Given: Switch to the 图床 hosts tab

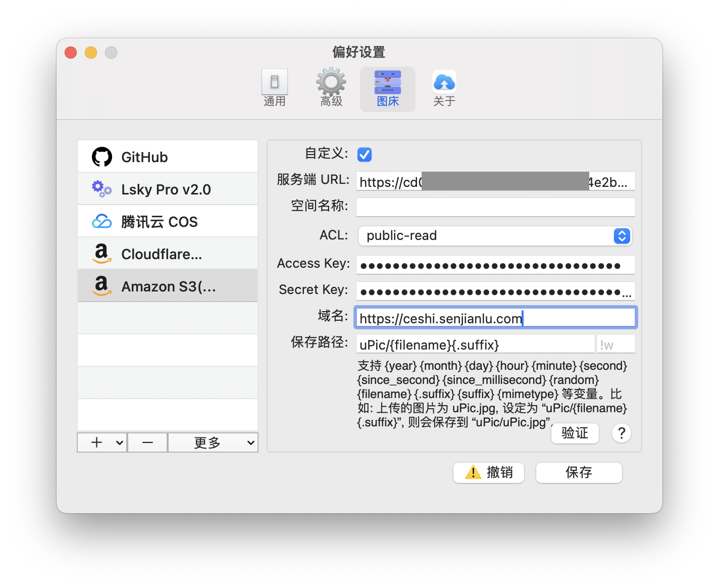Looking at the screenshot, I should pyautogui.click(x=388, y=89).
